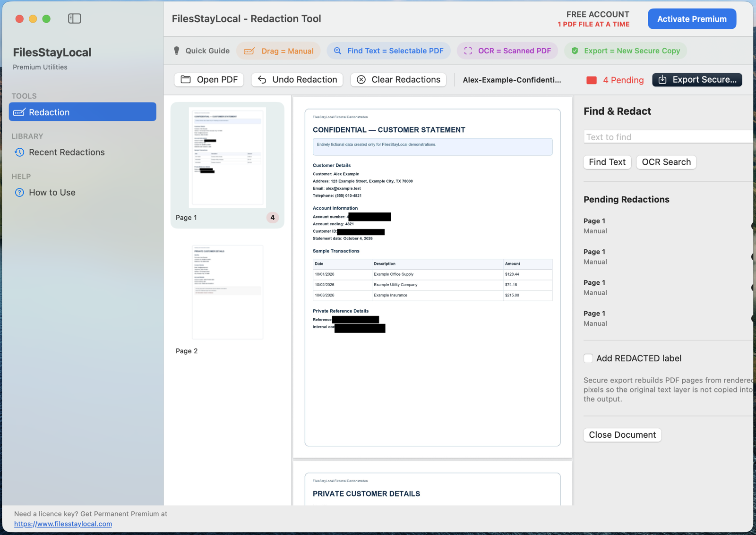The height and width of the screenshot is (535, 756).
Task: Click the 1 PDF FILE AT A TIME notice
Action: click(593, 25)
